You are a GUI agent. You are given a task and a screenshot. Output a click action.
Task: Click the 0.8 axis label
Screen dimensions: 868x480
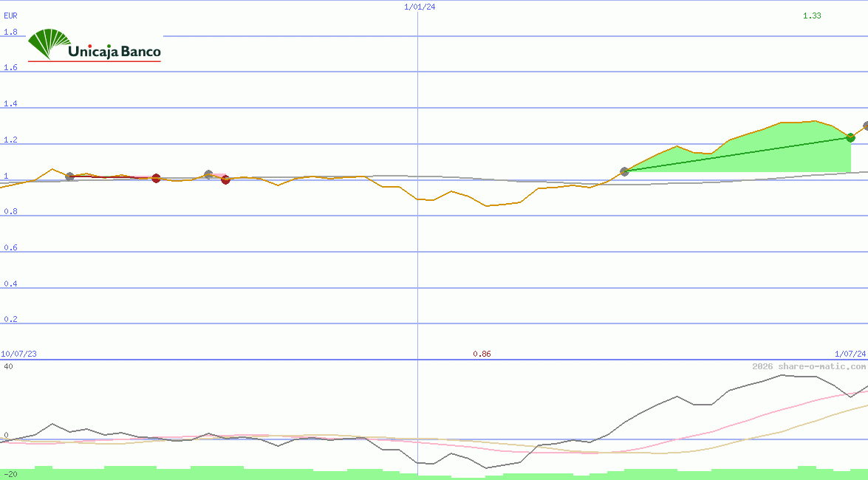10,211
